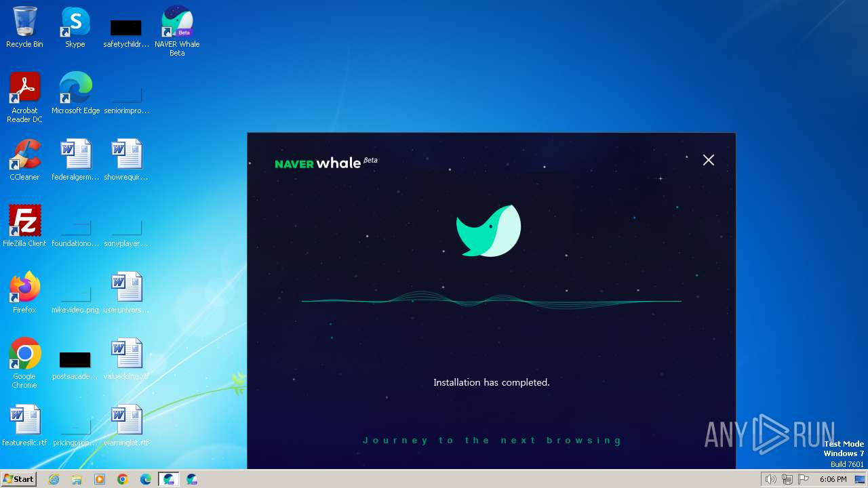Viewport: 868px width, 488px height.
Task: Open the volume control in system tray
Action: [770, 479]
